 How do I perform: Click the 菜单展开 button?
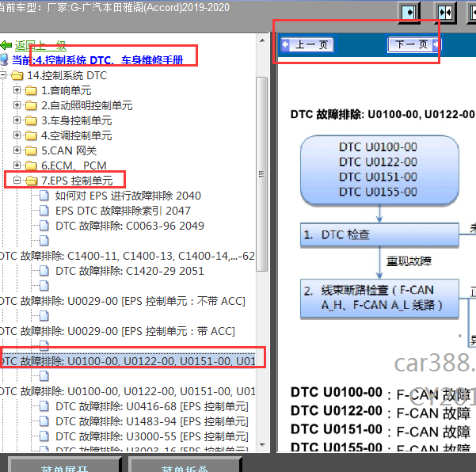click(x=64, y=465)
